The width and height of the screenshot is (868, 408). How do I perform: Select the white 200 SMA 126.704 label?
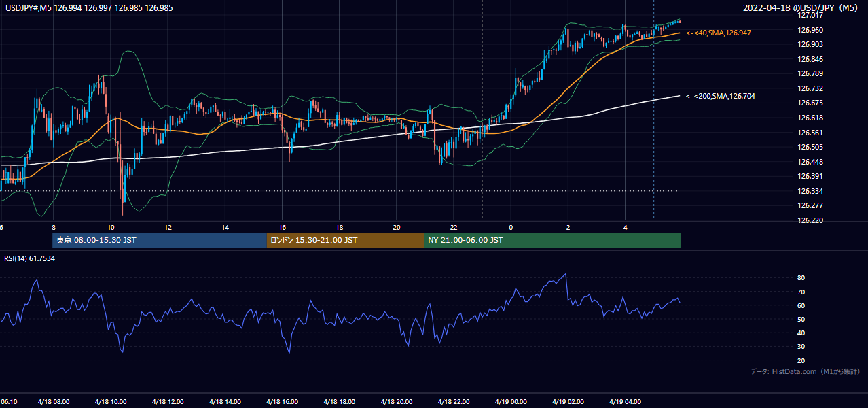721,97
